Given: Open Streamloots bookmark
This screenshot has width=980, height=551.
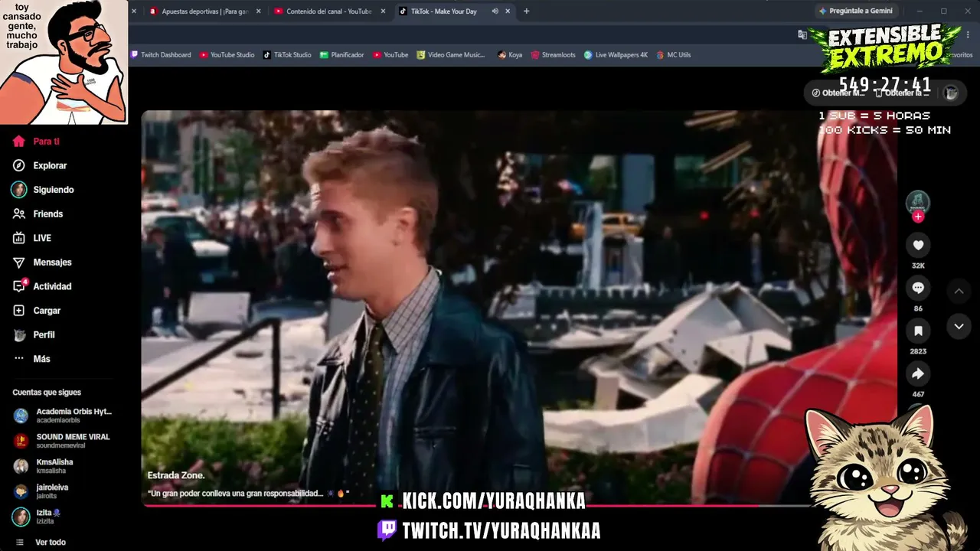Looking at the screenshot, I should click(554, 55).
